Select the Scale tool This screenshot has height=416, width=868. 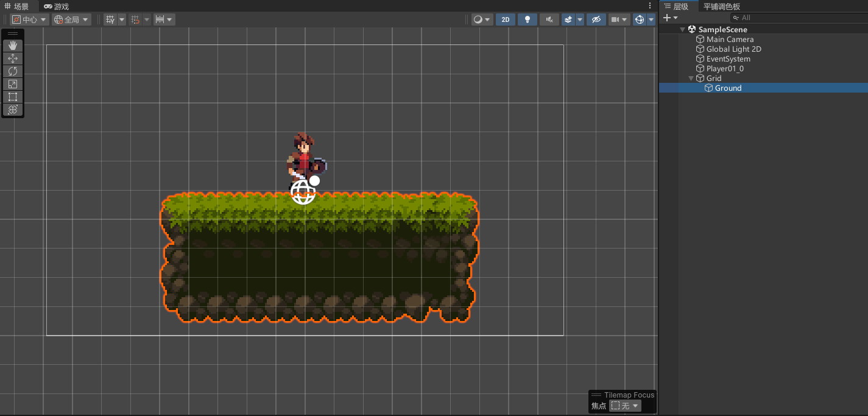[x=13, y=84]
